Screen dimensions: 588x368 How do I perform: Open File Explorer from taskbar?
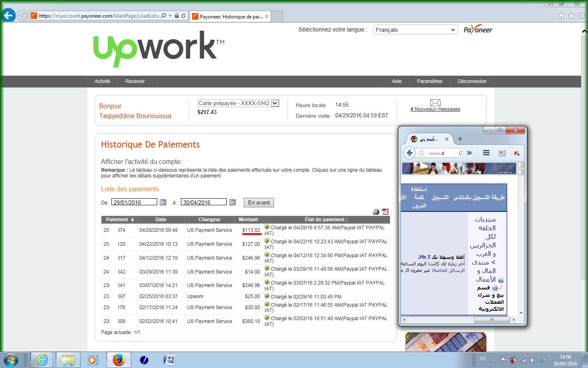(68, 360)
